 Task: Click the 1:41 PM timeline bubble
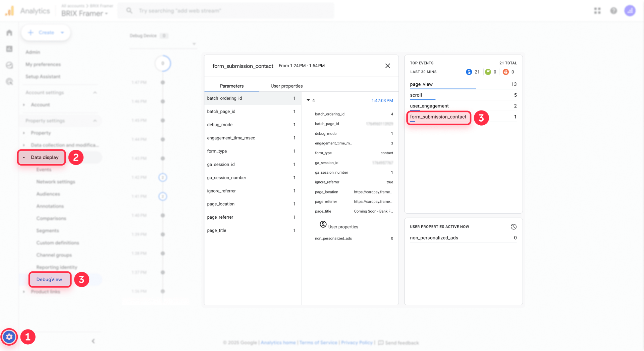pos(163,196)
